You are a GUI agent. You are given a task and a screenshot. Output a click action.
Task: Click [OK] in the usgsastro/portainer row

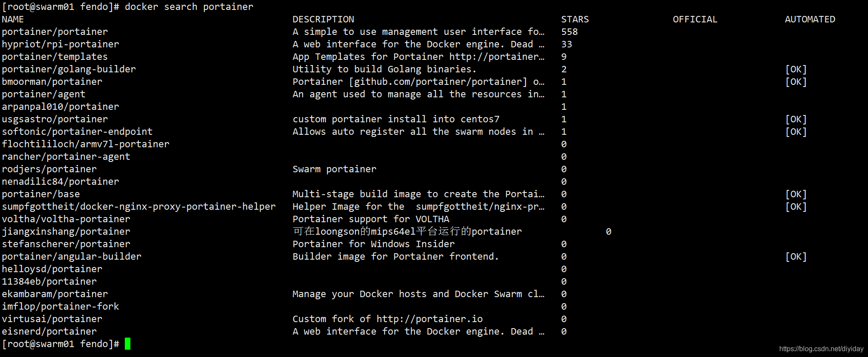tap(796, 119)
